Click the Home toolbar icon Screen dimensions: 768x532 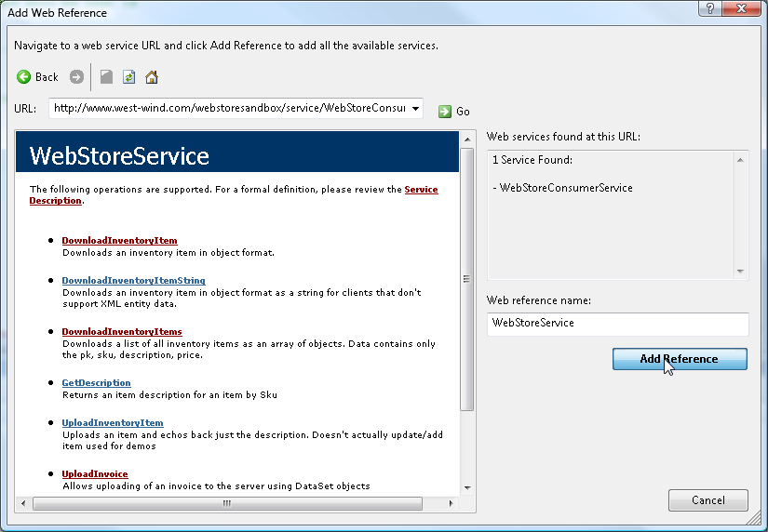tap(152, 77)
